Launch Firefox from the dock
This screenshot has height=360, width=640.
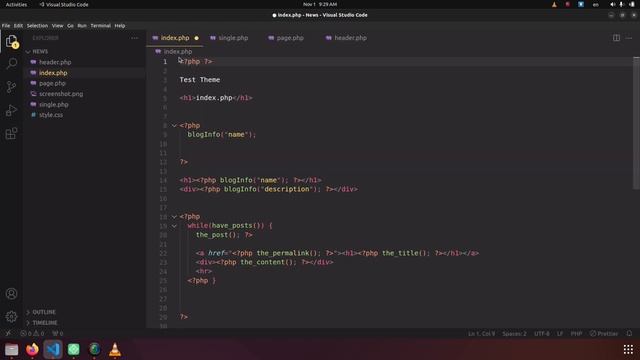[x=32, y=349]
